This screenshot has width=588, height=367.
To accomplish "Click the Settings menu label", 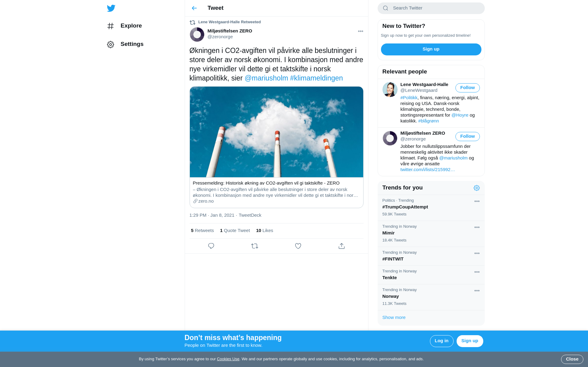I will 132,44.
